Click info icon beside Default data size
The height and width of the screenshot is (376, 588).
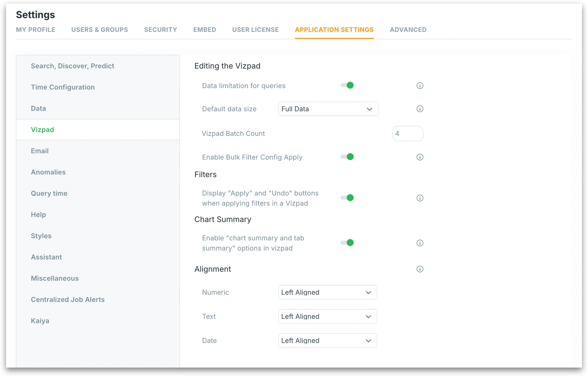(x=420, y=109)
